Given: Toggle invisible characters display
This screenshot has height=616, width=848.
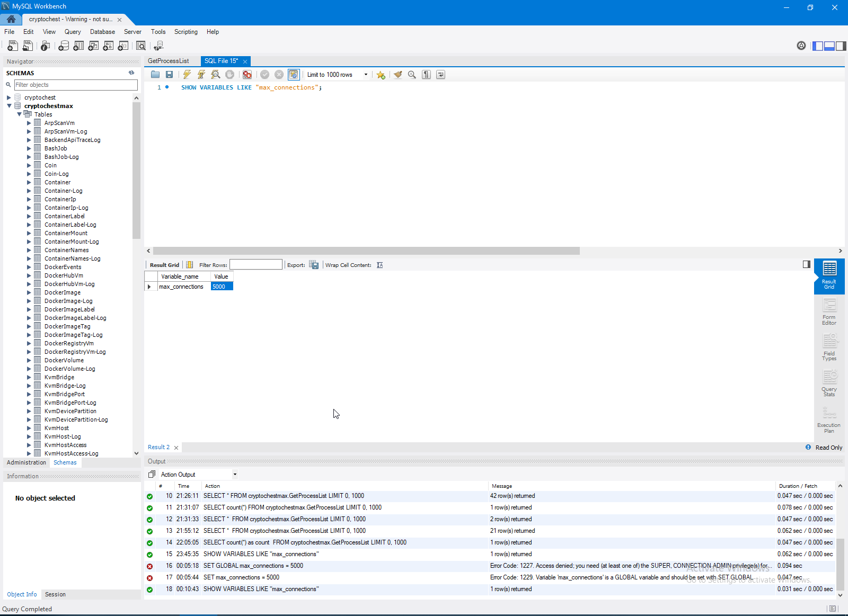Looking at the screenshot, I should tap(426, 75).
